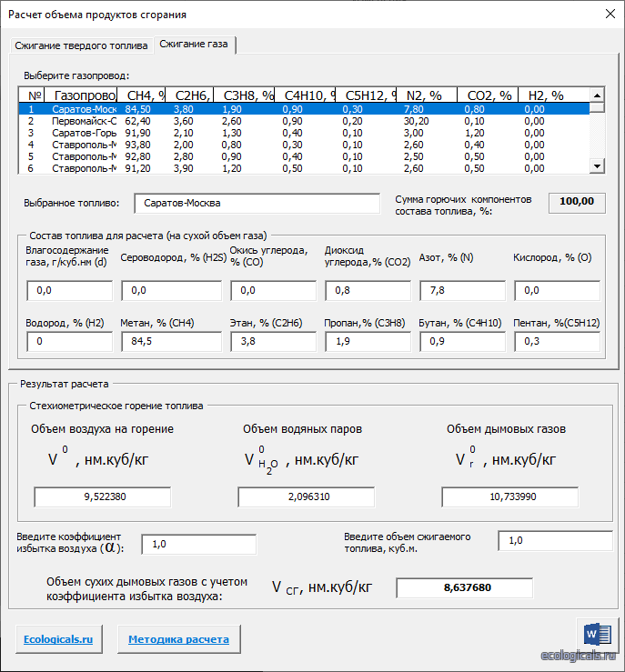Open the Методика расчета link button
The width and height of the screenshot is (625, 672).
click(178, 639)
